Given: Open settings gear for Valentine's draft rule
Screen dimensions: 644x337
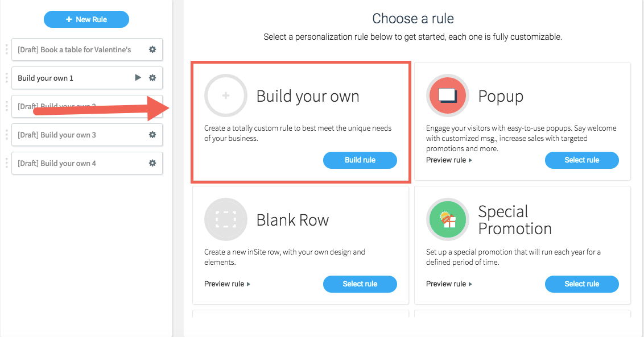Looking at the screenshot, I should (152, 49).
